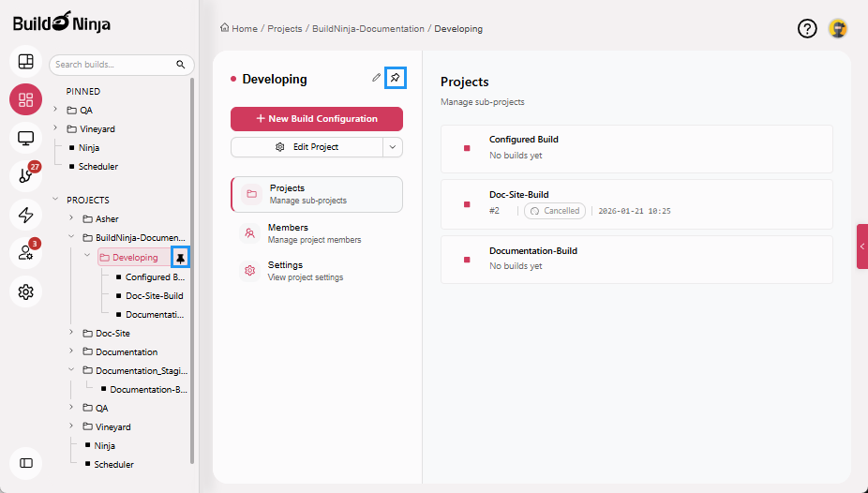Viewport: 868px width, 493px height.
Task: Select Ninja under PROJECTS
Action: 99,445
